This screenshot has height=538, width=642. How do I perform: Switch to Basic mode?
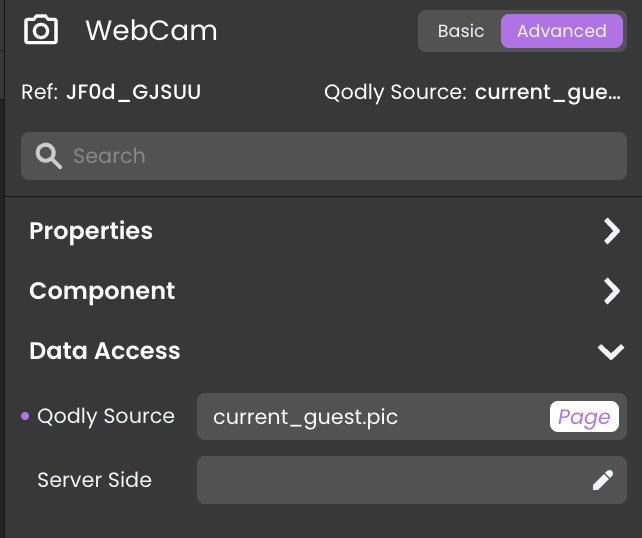(460, 31)
